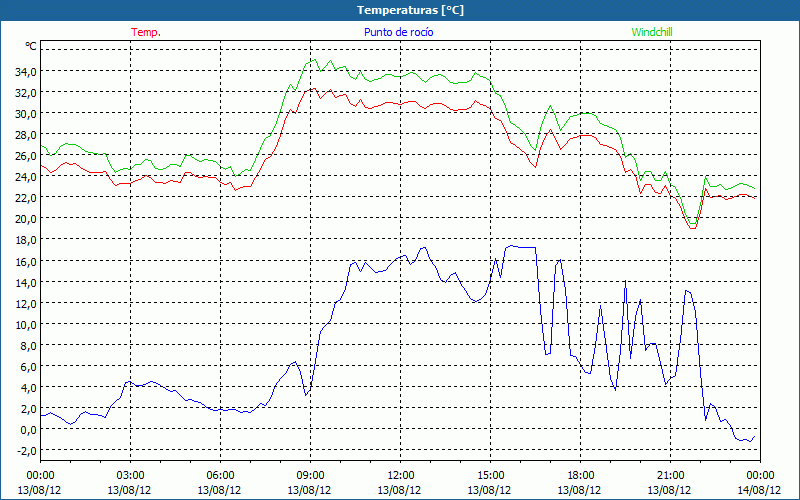
Task: Click the "22,0" y-axis value
Action: 25,197
